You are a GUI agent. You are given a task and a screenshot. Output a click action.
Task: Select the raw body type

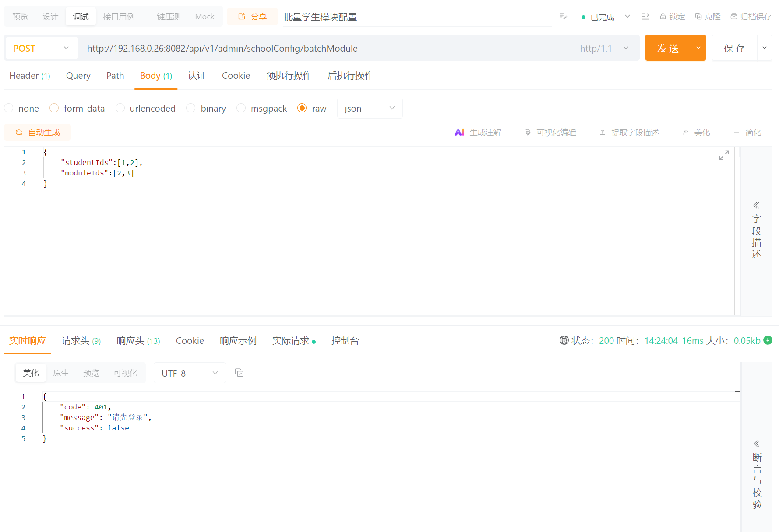(302, 108)
